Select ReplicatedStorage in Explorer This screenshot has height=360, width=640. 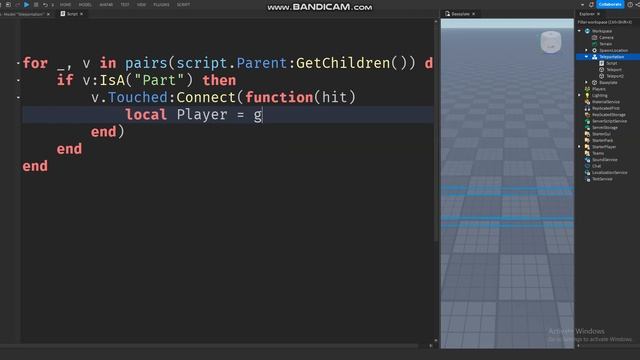[609, 115]
